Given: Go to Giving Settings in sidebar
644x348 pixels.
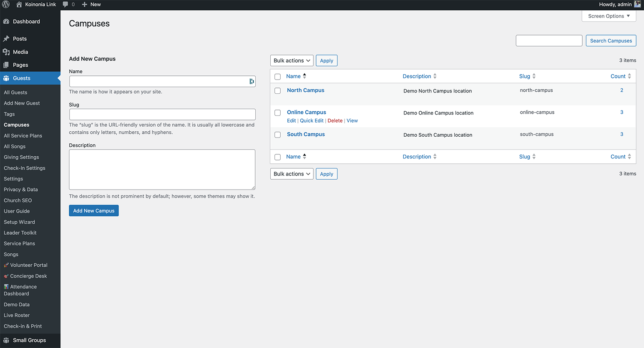Looking at the screenshot, I should pos(21,158).
